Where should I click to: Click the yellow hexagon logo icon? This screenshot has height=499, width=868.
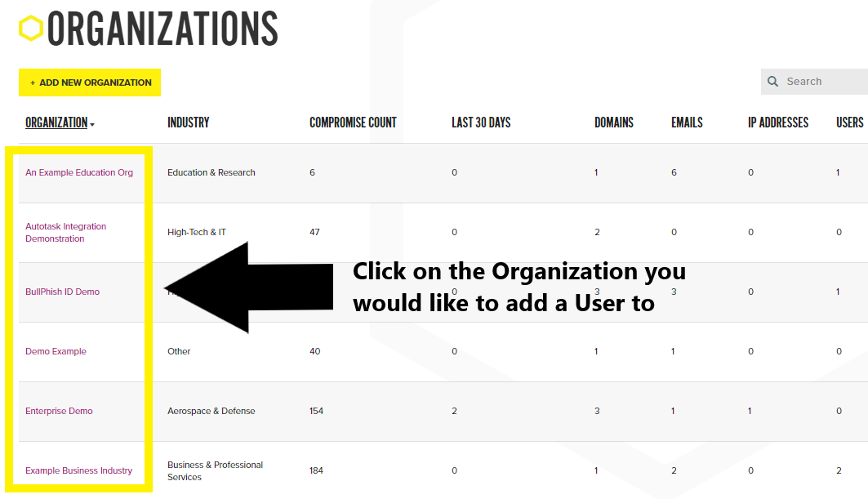pos(31,29)
